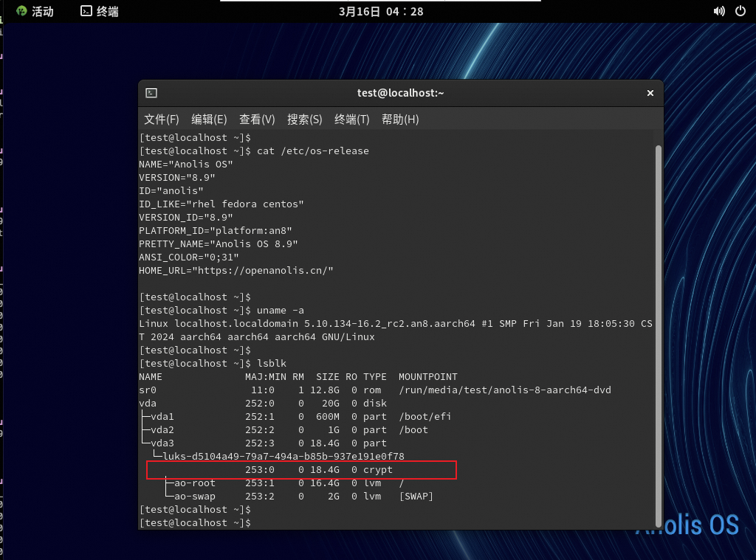Open the 活动 activities overview
The width and height of the screenshot is (756, 560).
pos(42,11)
